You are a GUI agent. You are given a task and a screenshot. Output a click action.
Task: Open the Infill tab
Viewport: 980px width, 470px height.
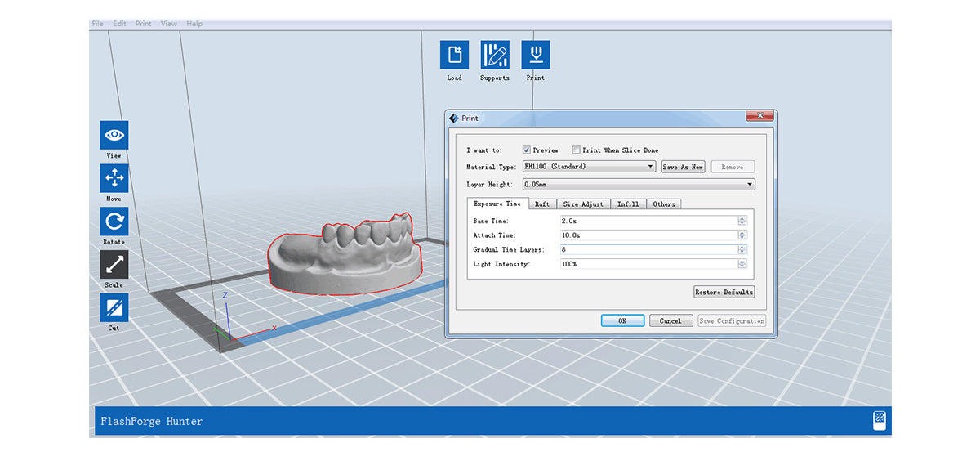tap(627, 204)
